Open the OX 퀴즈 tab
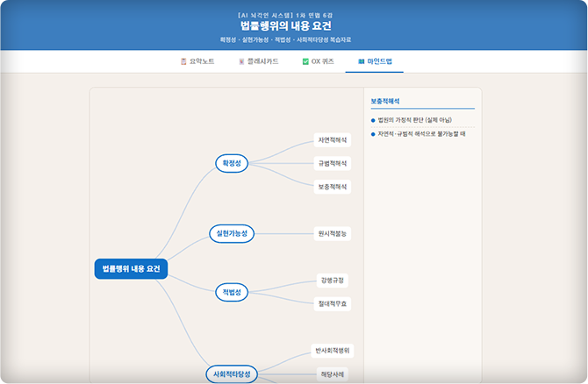The height and width of the screenshot is (384, 588). pos(318,61)
